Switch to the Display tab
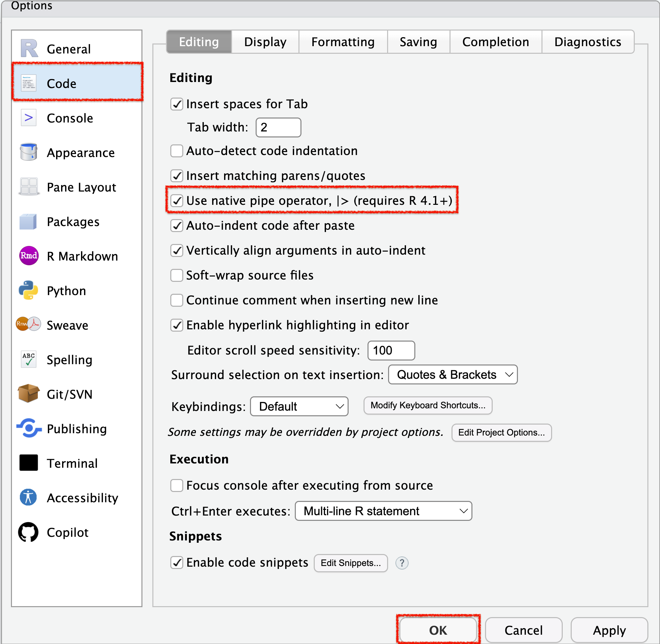660x644 pixels. click(265, 42)
